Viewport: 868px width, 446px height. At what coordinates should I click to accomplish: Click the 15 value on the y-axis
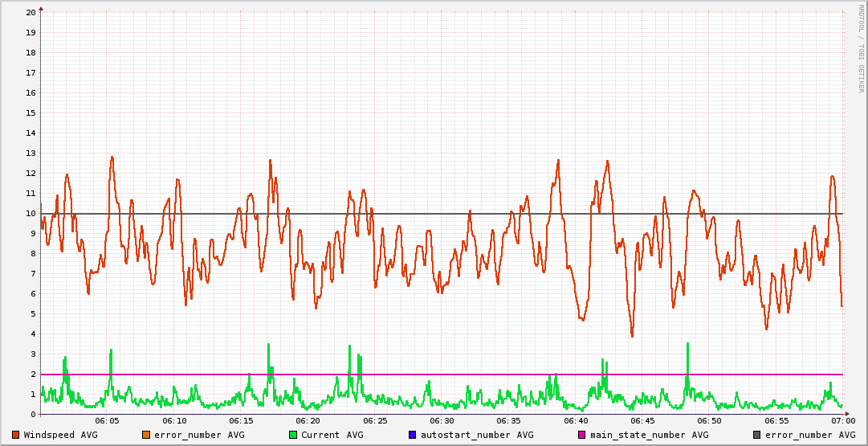(31, 113)
